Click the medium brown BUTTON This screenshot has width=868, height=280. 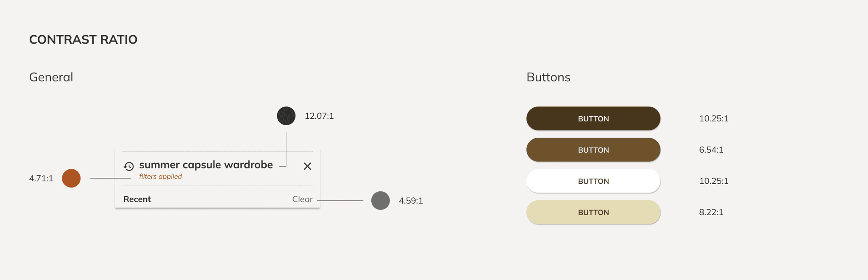point(593,150)
